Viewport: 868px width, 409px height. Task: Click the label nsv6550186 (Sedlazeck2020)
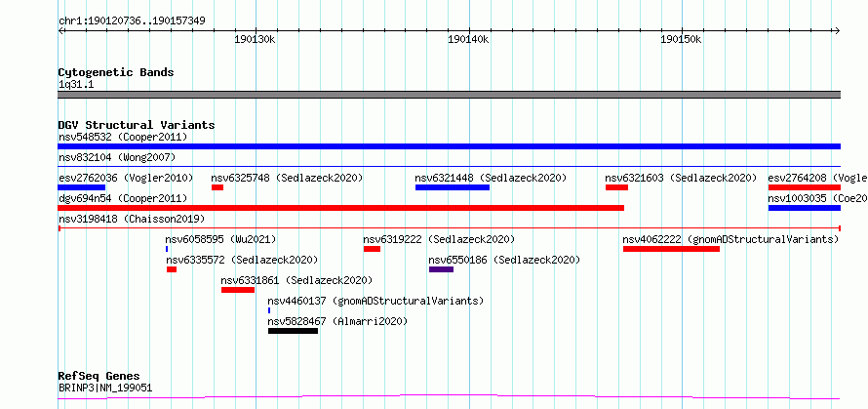point(504,260)
